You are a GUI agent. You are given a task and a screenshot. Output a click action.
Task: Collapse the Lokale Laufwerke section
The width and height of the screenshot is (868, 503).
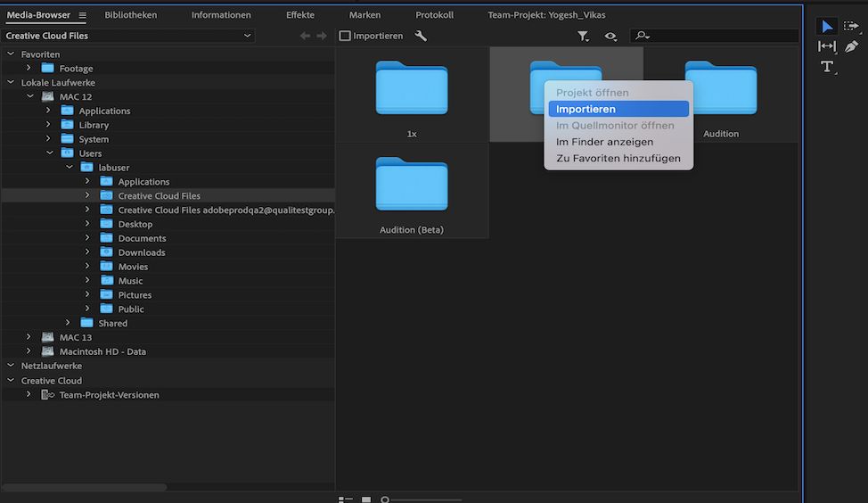[11, 83]
